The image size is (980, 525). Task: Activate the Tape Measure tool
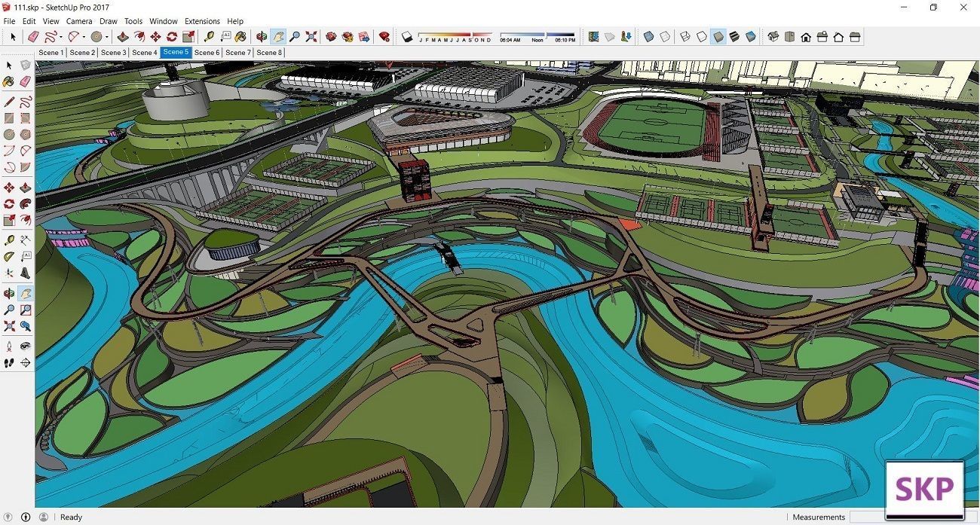pos(10,240)
